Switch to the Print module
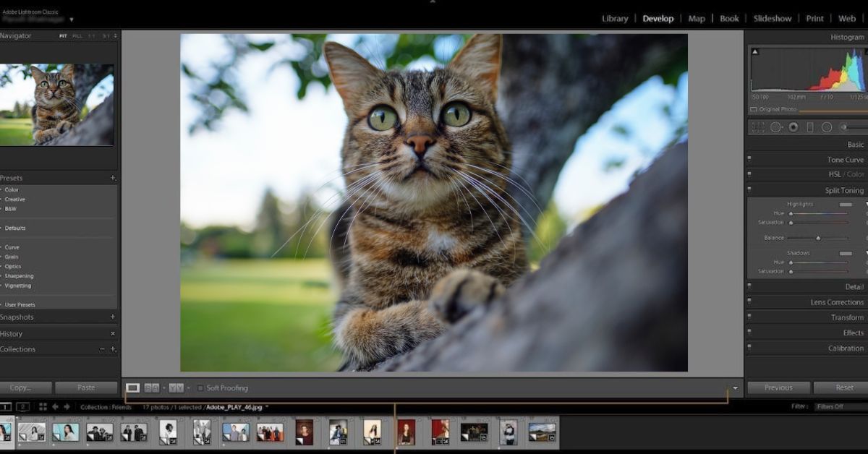Image resolution: width=868 pixels, height=454 pixels. point(815,19)
